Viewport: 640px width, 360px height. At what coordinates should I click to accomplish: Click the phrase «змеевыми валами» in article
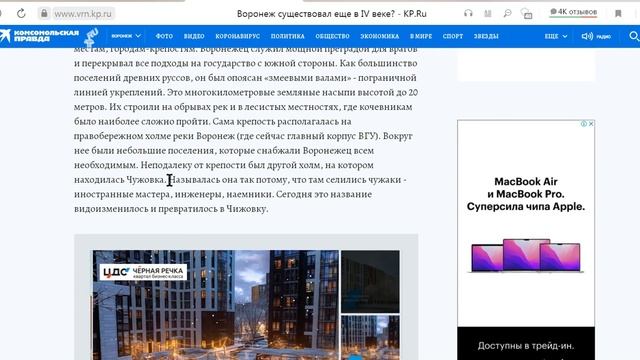309,78
